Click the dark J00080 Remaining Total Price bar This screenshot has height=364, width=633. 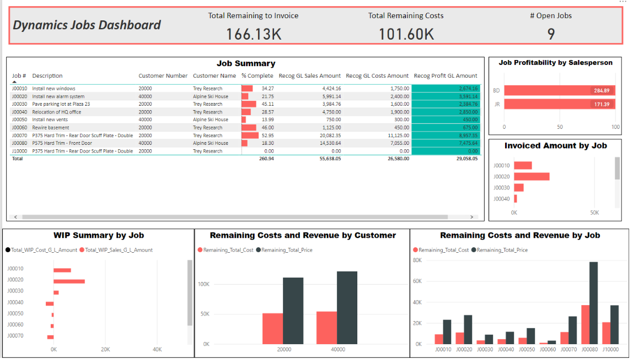click(593, 302)
